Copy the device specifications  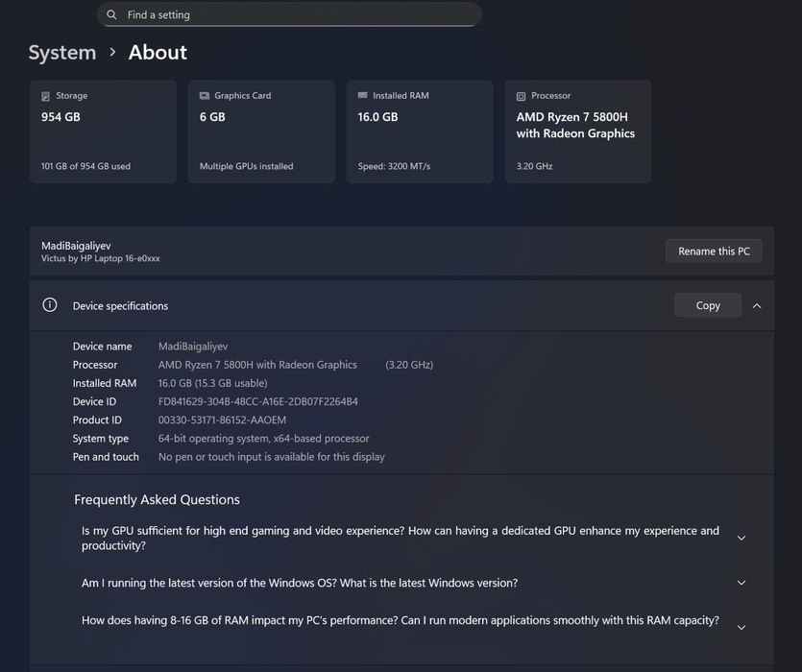tap(708, 305)
